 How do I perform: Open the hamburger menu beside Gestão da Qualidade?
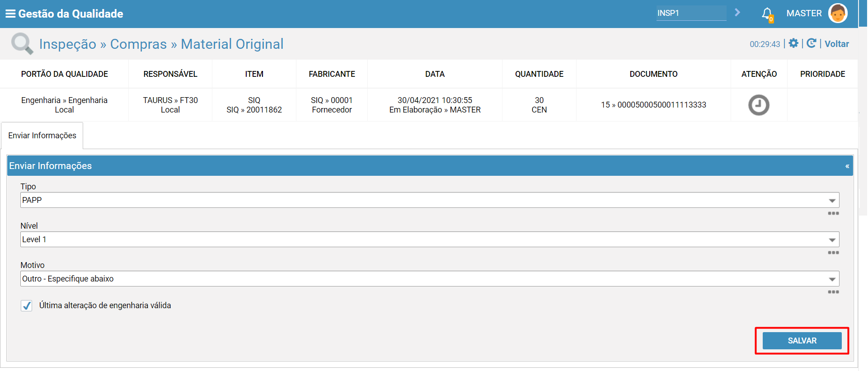pyautogui.click(x=10, y=14)
